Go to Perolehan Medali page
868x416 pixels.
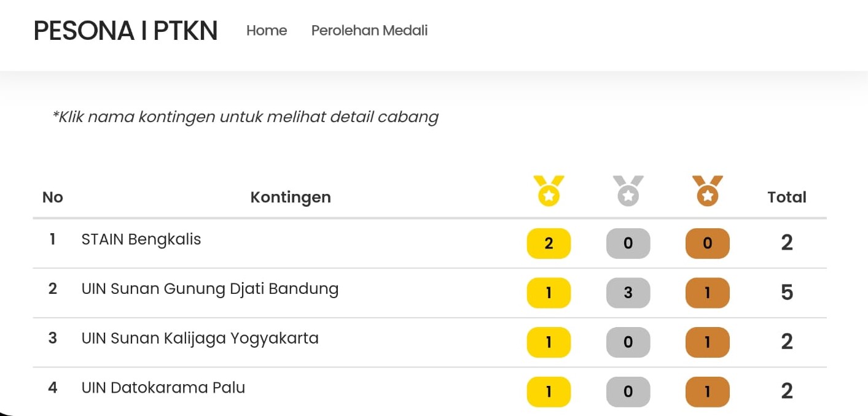tap(369, 31)
